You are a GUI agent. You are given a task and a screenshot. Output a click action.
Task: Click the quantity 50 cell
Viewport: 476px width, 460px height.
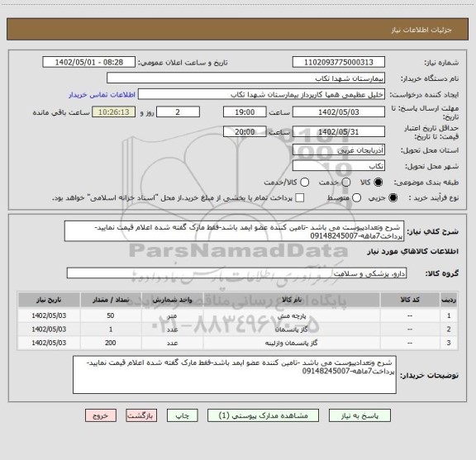(x=111, y=315)
